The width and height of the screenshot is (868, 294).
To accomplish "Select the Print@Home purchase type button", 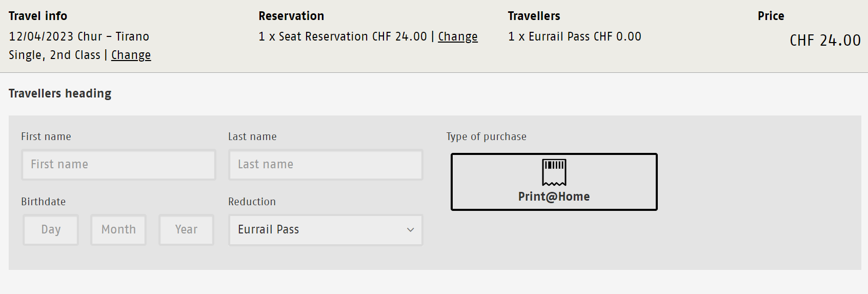I will click(554, 182).
